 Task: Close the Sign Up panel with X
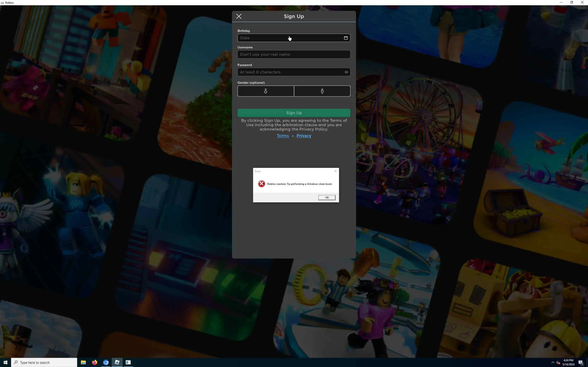(x=239, y=16)
